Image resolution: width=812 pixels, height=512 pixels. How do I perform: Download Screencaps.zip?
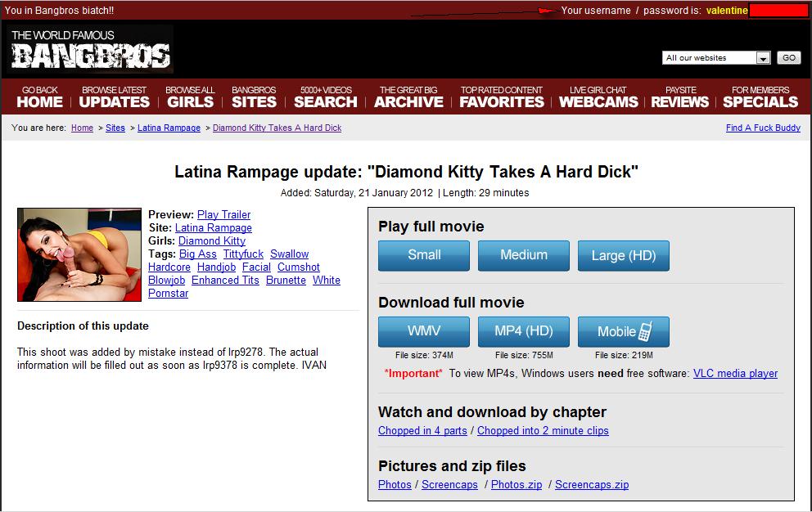(592, 484)
